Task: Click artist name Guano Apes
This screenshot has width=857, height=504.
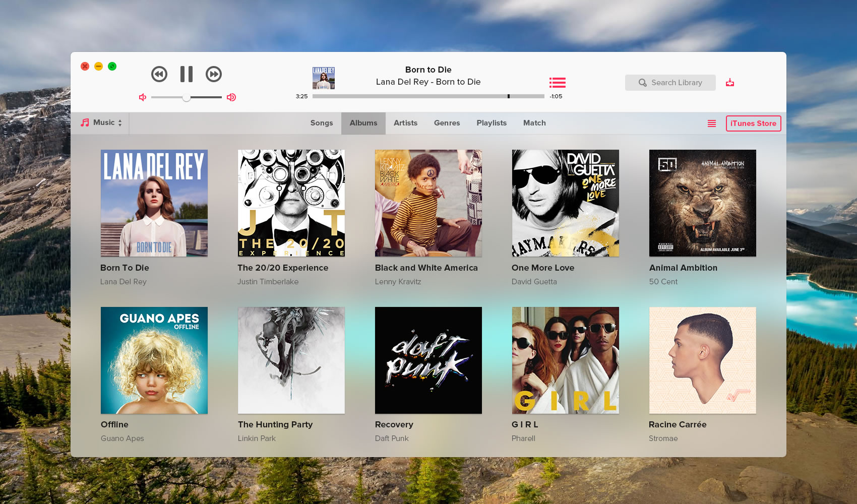Action: click(x=123, y=438)
